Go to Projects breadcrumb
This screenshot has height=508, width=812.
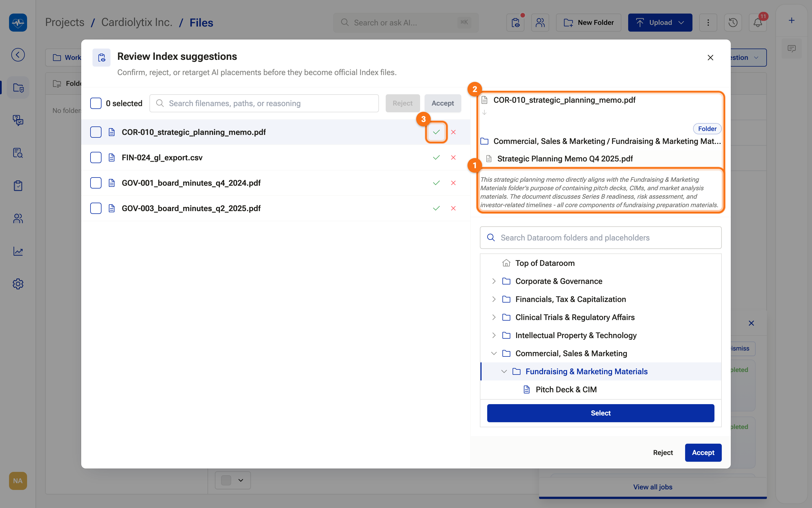pos(65,23)
